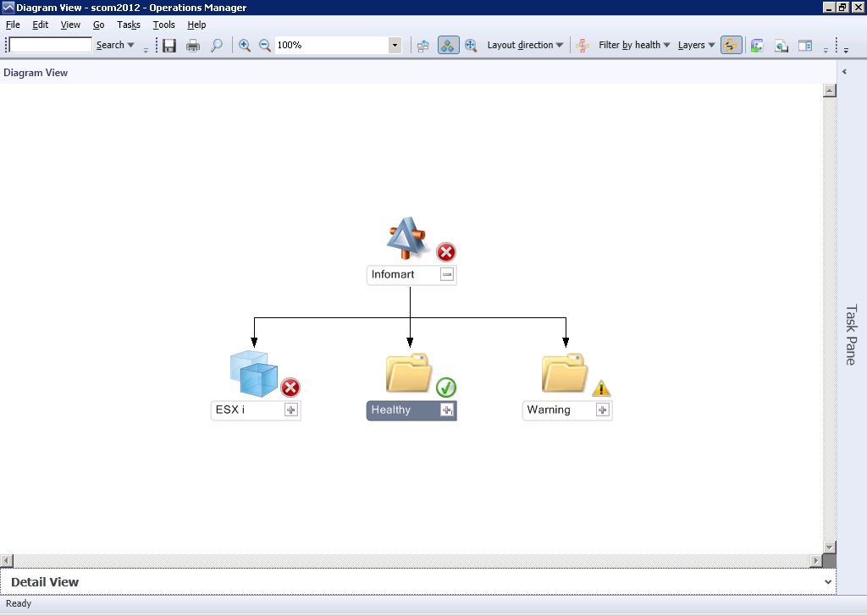This screenshot has height=616, width=867.
Task: Select the Infomart topology node icon
Action: click(407, 238)
